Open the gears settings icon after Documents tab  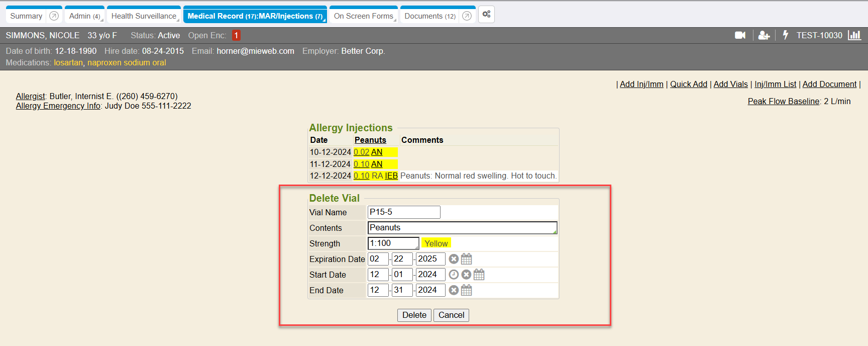(x=486, y=15)
